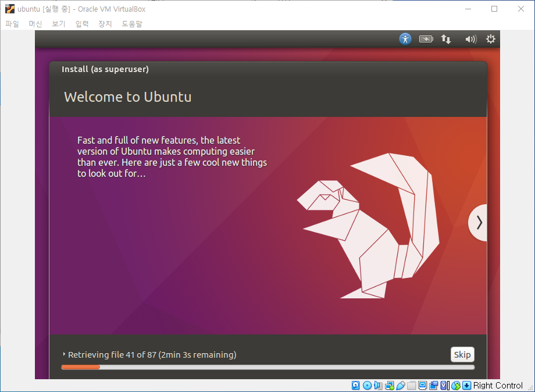
Task: Click the virtualization CPU status icon
Action: click(445, 386)
